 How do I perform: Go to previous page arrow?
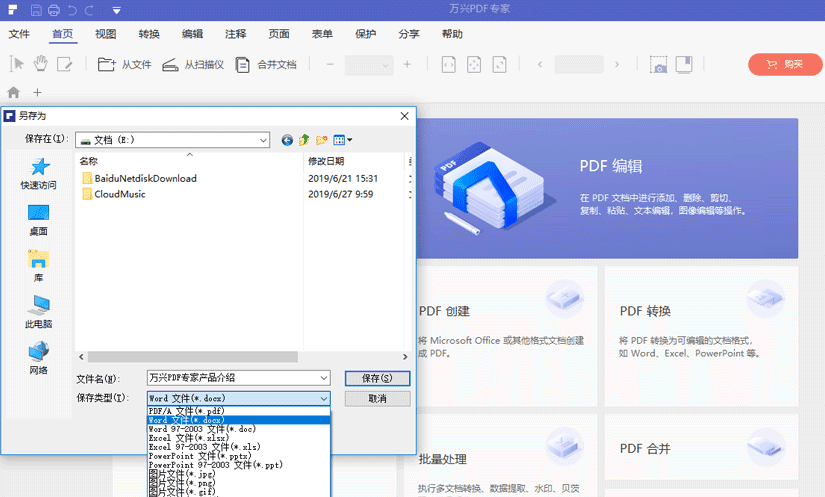coord(540,65)
